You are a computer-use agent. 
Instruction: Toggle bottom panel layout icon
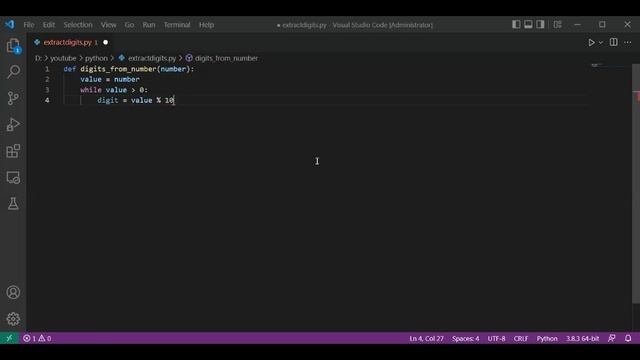click(528, 24)
